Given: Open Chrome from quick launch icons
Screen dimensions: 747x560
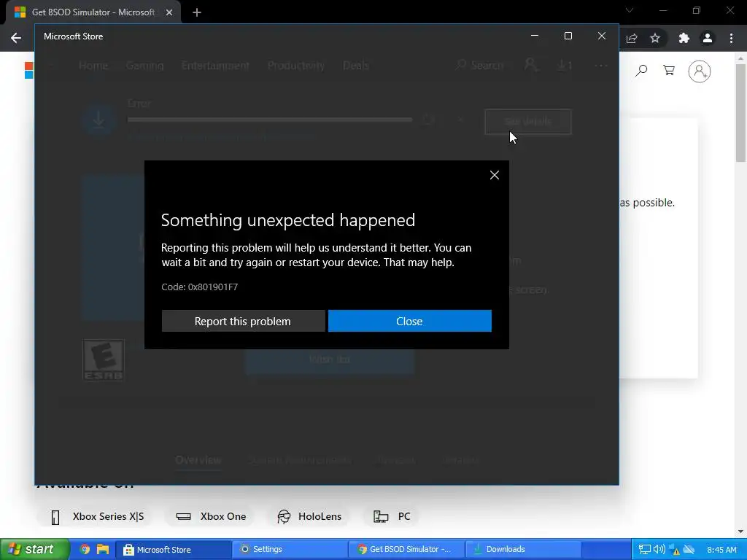Looking at the screenshot, I should (85, 550).
